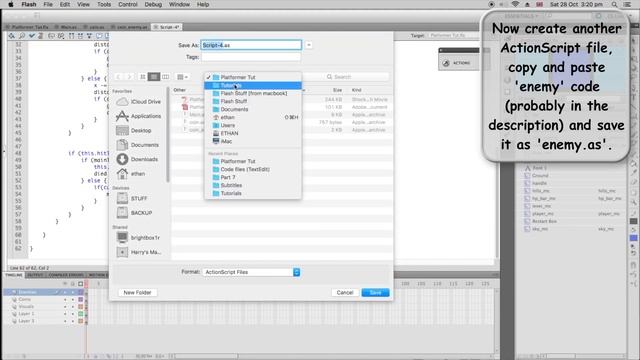Switch dialog to column view
640x360 pixels.
pyautogui.click(x=165, y=77)
